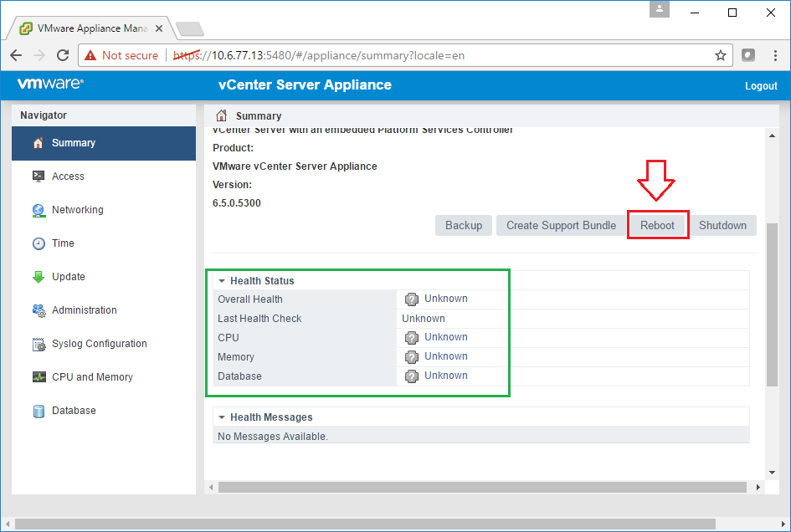Open the Summary navigator item

pyautogui.click(x=104, y=143)
